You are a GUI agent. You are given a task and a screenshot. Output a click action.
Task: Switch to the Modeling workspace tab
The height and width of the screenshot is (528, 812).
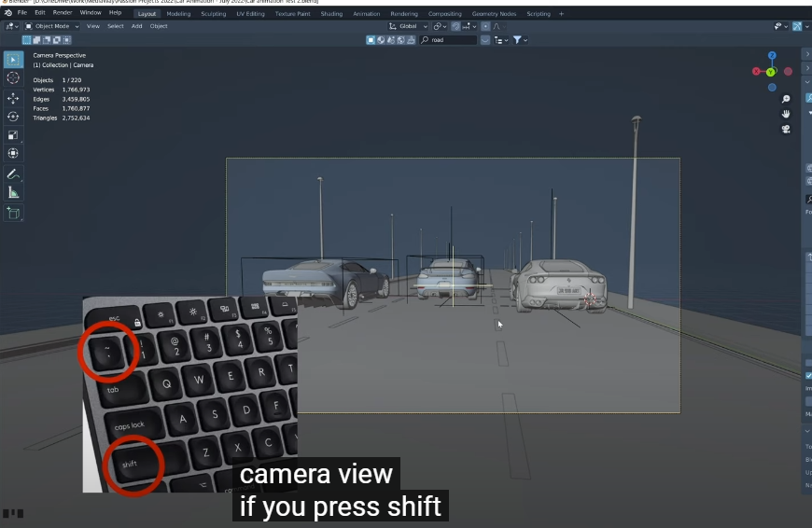coord(178,14)
